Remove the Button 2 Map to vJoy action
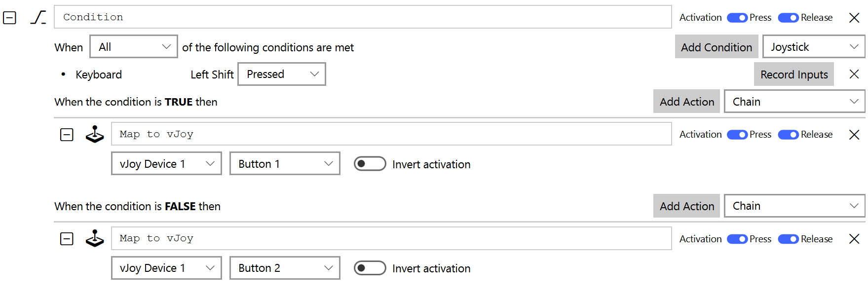This screenshot has width=868, height=298. pyautogui.click(x=854, y=239)
